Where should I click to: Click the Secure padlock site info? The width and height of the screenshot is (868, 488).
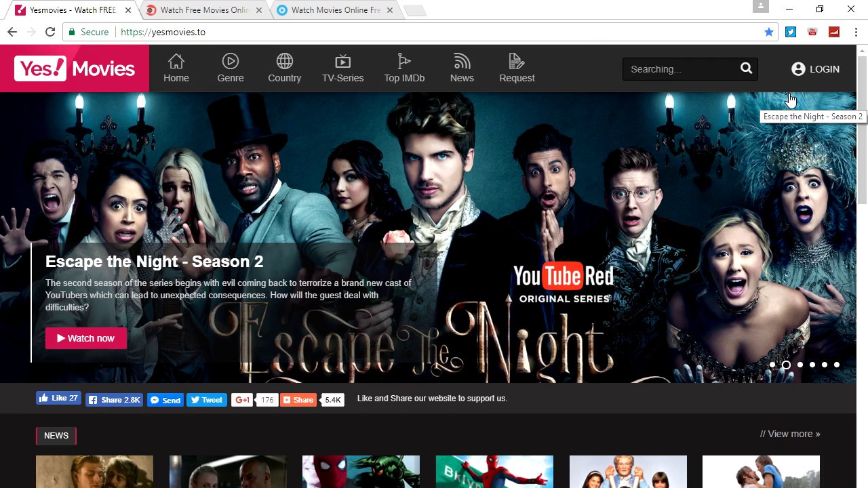[x=89, y=32]
